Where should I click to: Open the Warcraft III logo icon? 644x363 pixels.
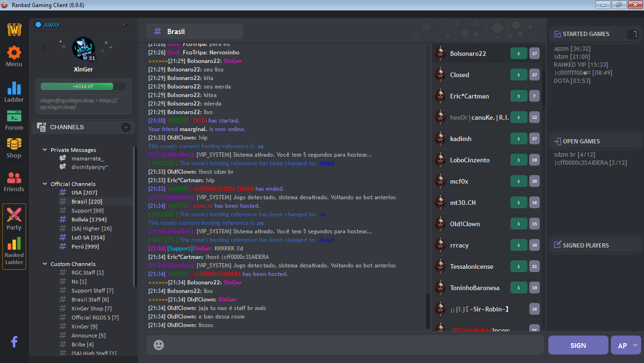(14, 29)
